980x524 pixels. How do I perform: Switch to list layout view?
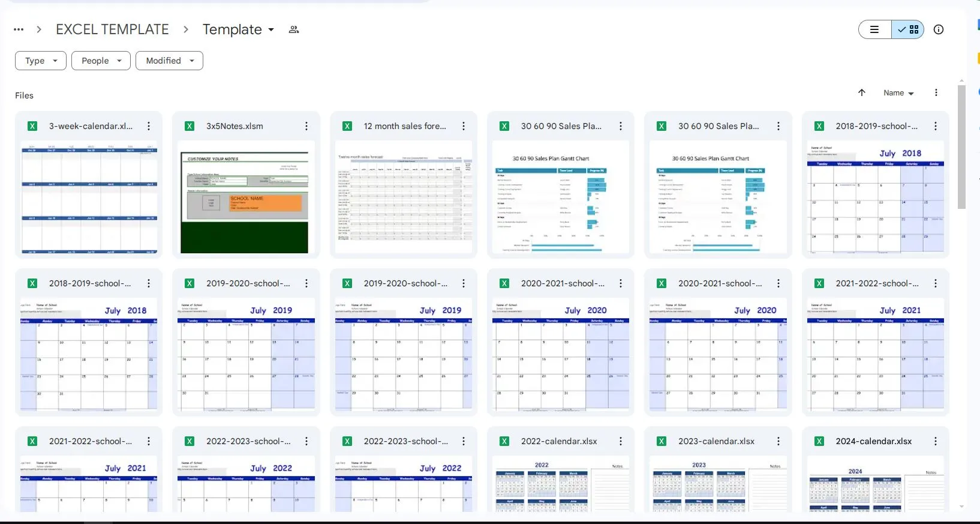tap(874, 29)
